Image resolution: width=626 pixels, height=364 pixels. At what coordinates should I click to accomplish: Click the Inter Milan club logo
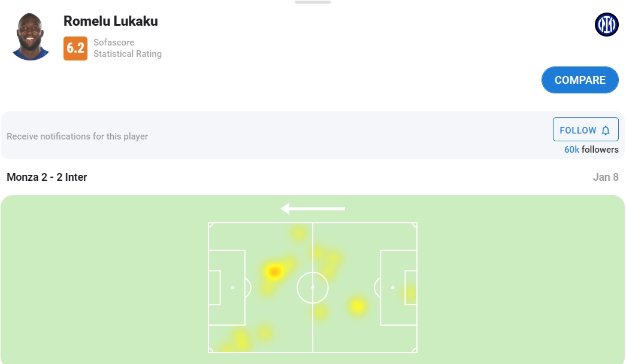point(606,25)
